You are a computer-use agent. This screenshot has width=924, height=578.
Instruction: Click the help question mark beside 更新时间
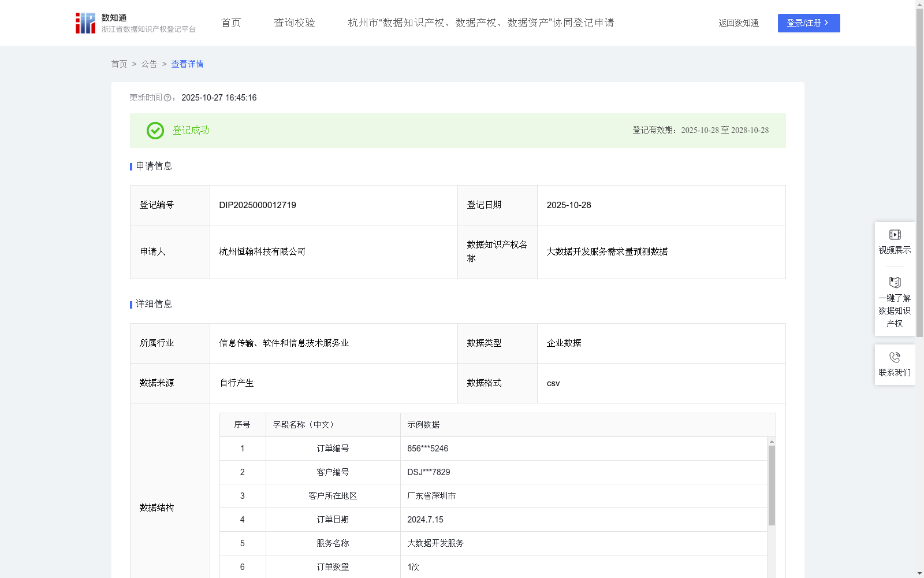pos(167,98)
